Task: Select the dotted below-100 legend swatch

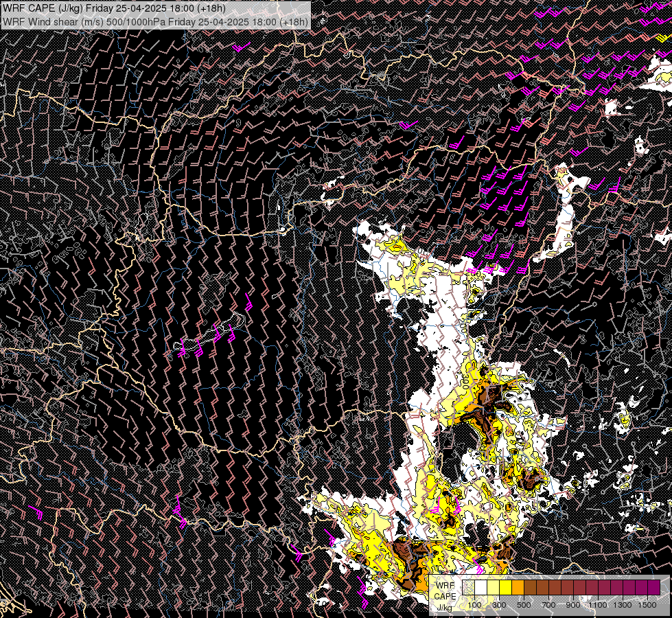Action: pyautogui.click(x=468, y=587)
